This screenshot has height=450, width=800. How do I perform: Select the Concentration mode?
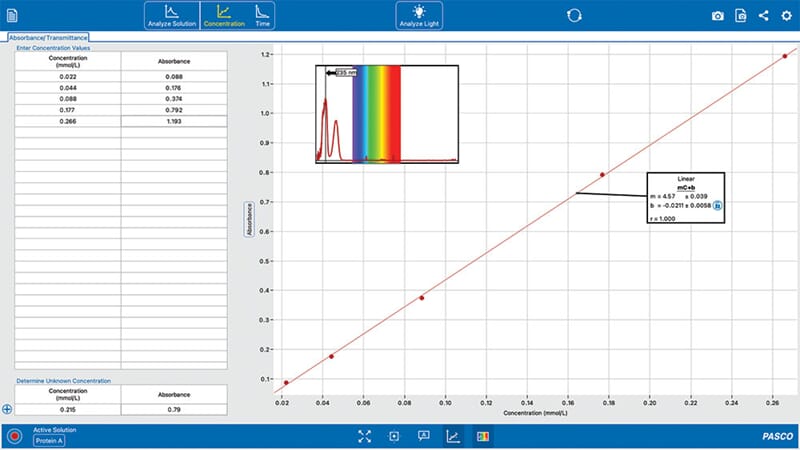point(225,15)
